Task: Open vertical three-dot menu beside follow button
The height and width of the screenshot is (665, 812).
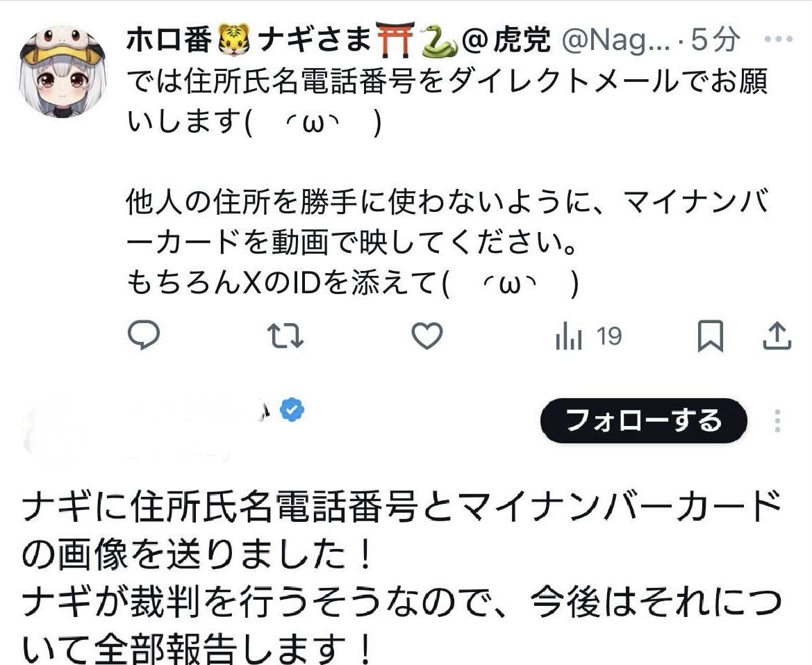Action: (x=777, y=420)
